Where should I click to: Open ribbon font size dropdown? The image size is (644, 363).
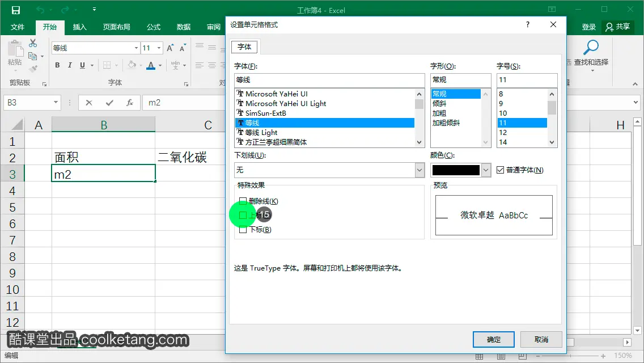tap(159, 48)
